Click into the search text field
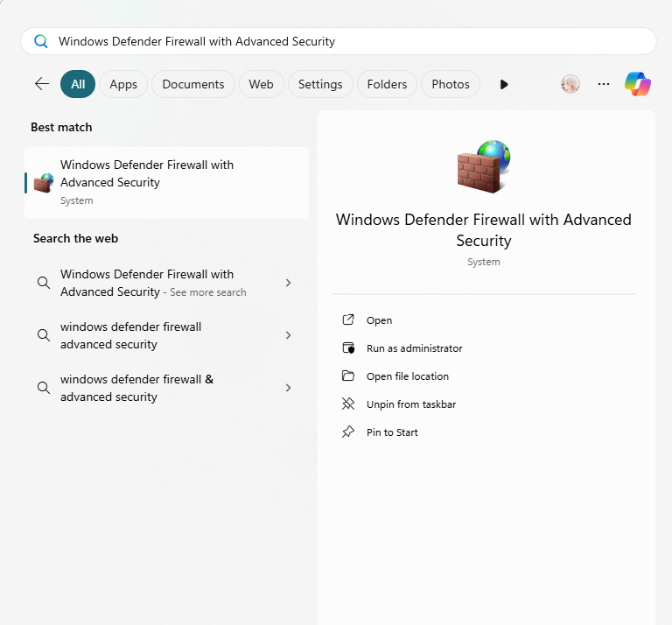This screenshot has height=625, width=672. [x=339, y=41]
